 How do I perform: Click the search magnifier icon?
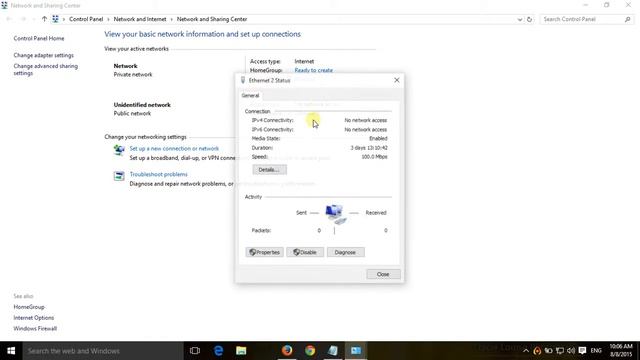[627, 19]
